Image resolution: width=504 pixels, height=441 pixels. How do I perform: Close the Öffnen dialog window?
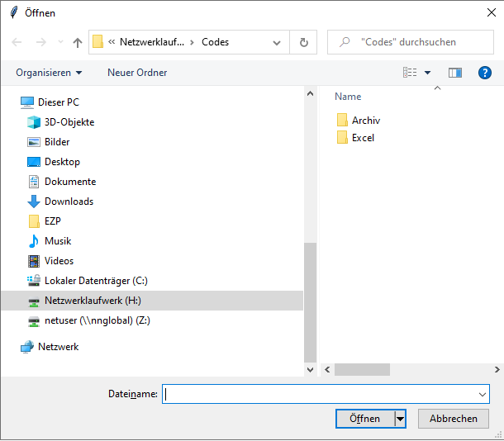click(491, 13)
